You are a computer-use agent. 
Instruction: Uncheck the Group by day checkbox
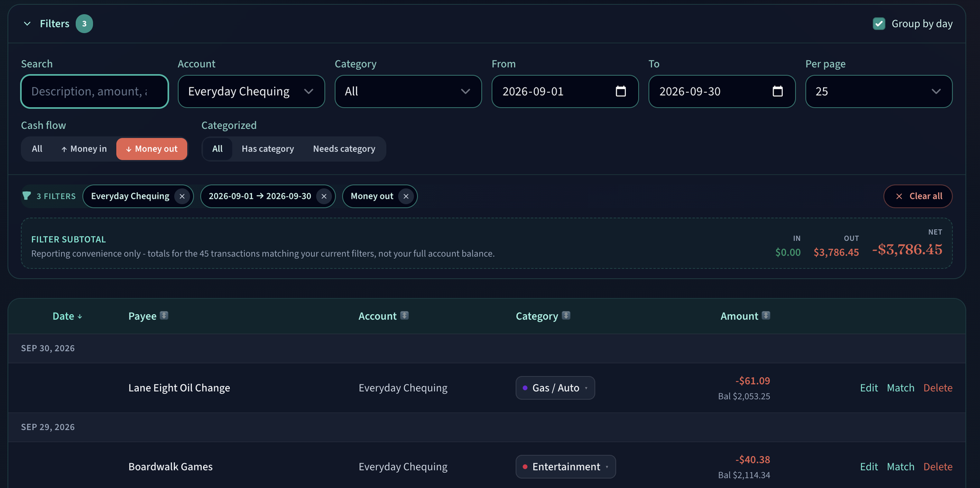coord(878,24)
